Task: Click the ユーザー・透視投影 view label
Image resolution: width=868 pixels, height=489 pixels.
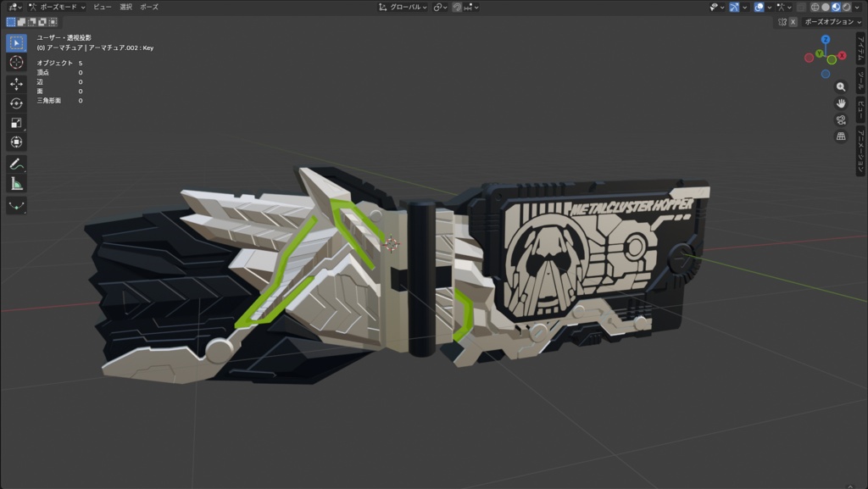Action: click(x=64, y=37)
